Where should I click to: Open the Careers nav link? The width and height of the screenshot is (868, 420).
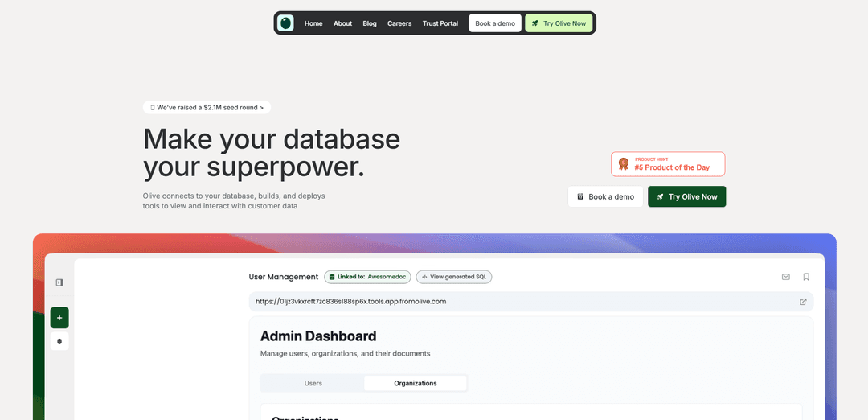(399, 23)
